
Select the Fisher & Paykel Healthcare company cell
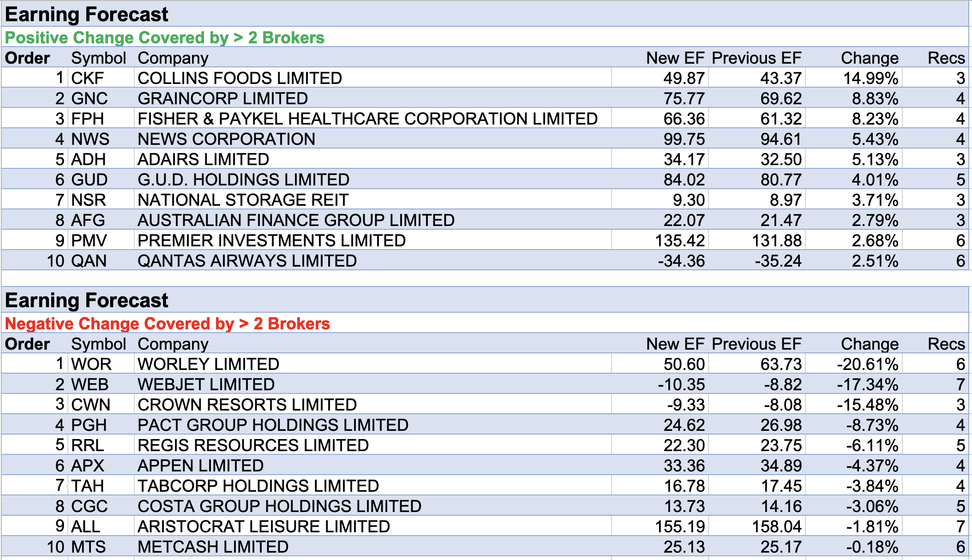(x=367, y=119)
